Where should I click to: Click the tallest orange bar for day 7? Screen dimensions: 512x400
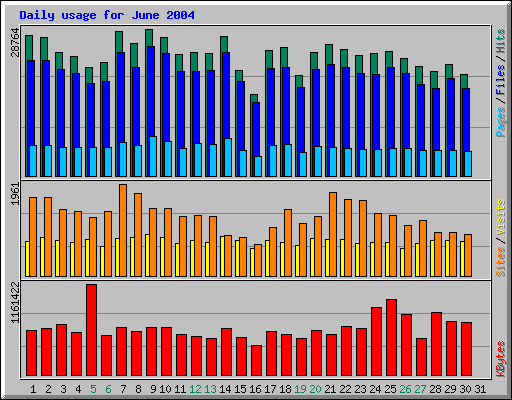click(123, 230)
